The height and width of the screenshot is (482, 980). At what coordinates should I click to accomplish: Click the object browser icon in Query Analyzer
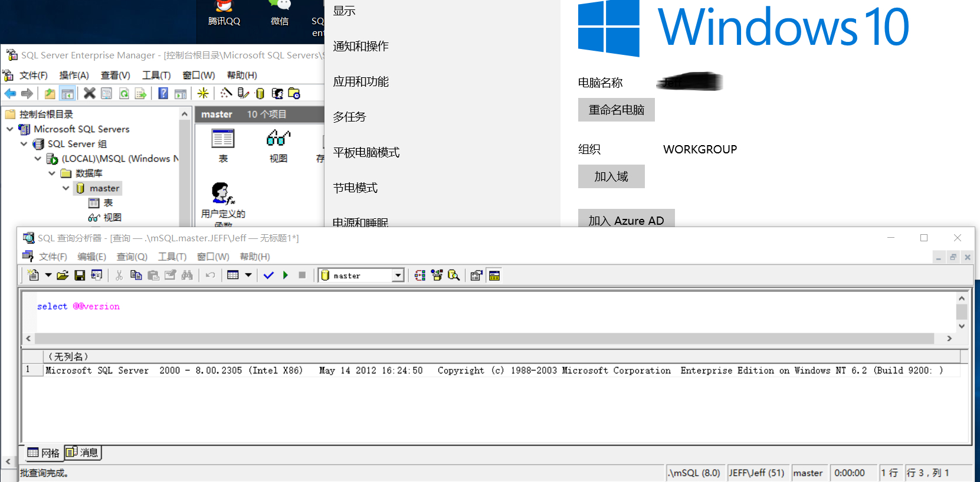437,275
